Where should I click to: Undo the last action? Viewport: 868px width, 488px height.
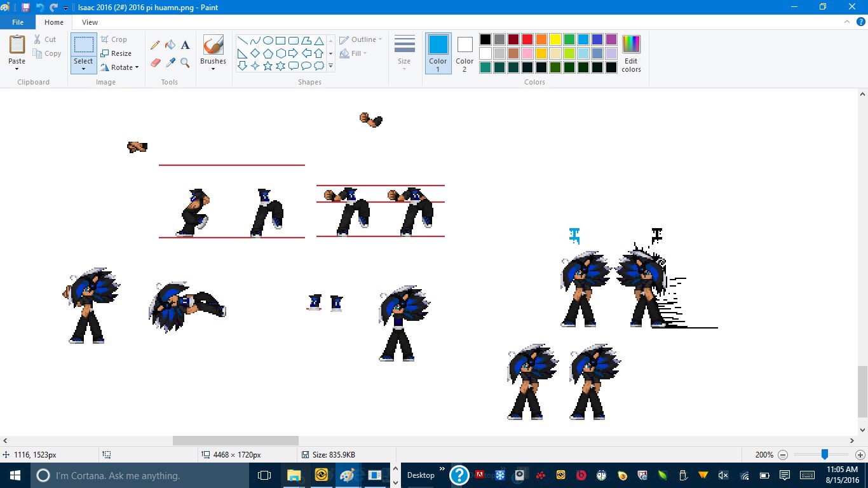40,8
